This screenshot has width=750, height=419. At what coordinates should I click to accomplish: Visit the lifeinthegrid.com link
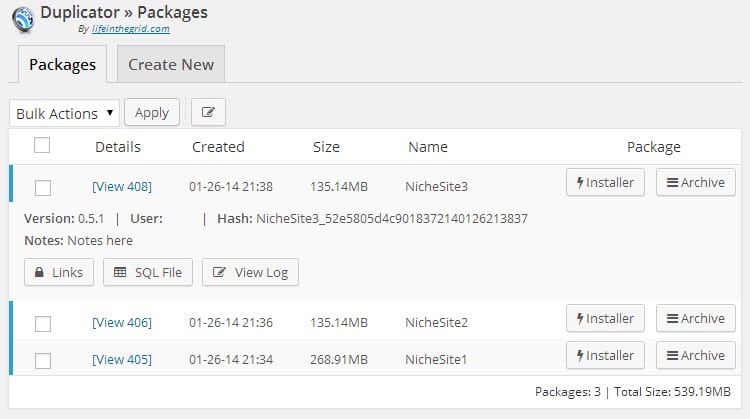click(129, 29)
